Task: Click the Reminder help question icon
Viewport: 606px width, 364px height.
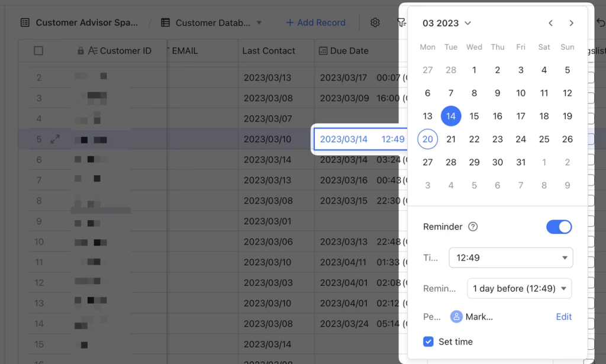Action: point(473,227)
